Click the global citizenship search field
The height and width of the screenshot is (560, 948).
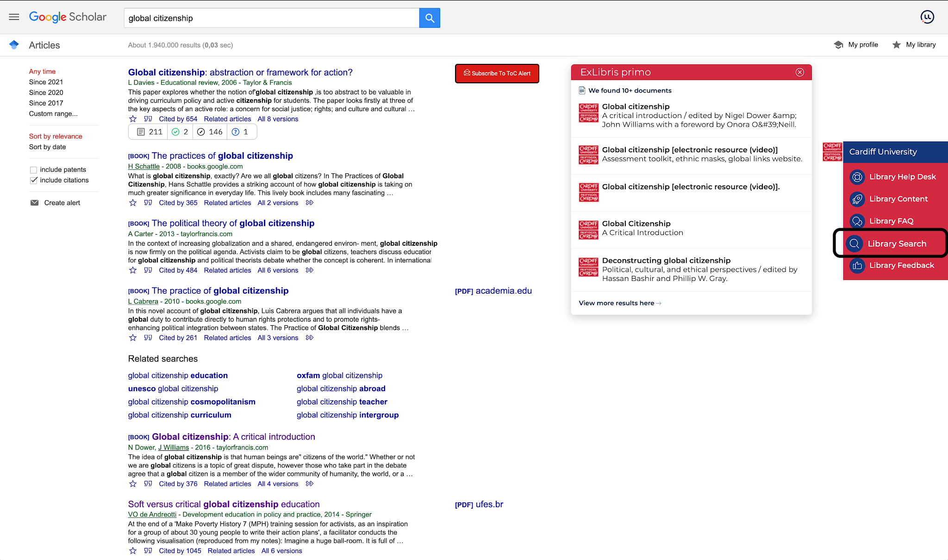coord(271,18)
